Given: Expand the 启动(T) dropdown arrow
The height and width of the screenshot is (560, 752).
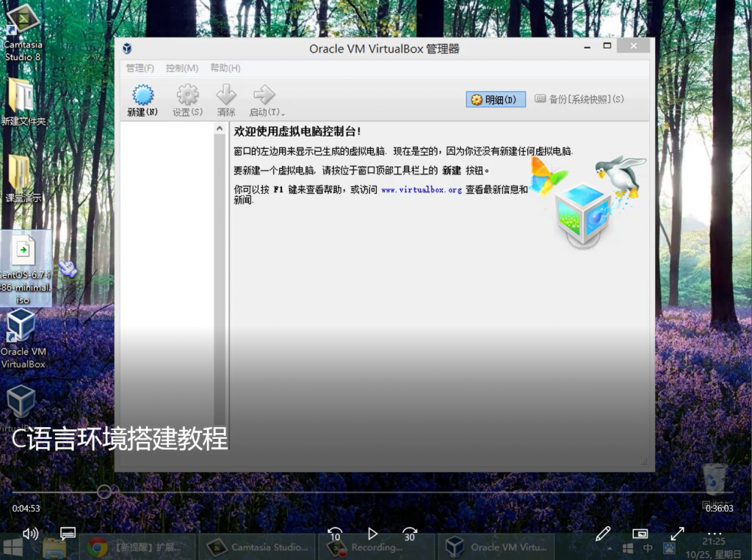Looking at the screenshot, I should 283,114.
